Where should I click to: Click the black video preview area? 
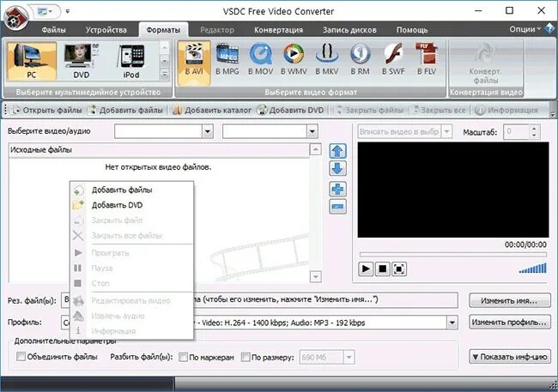point(453,190)
